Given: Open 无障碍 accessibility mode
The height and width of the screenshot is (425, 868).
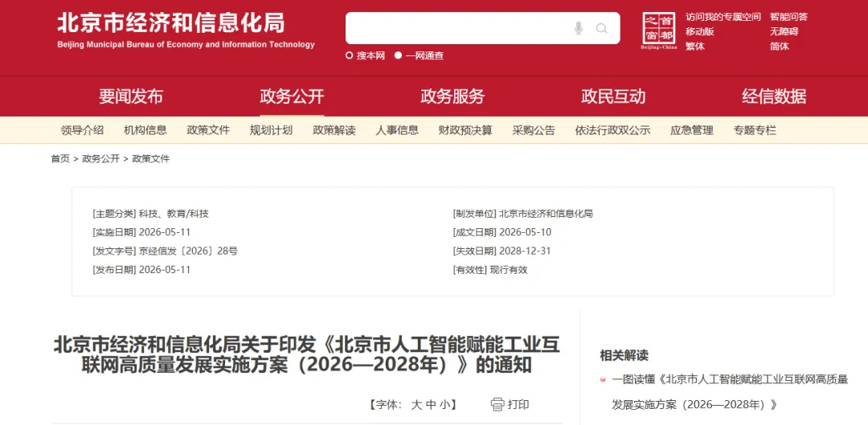Looking at the screenshot, I should tap(784, 31).
